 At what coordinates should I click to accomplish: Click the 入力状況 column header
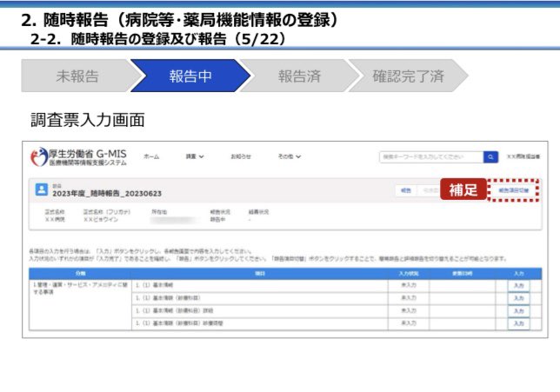point(409,274)
